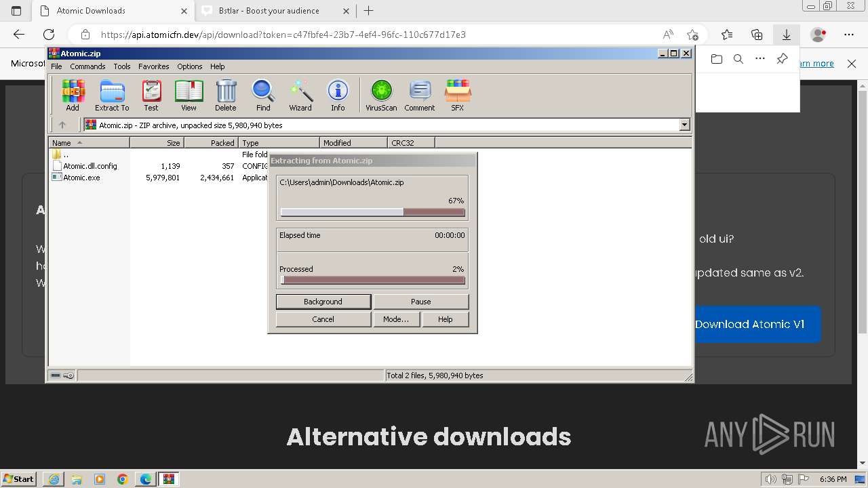868x488 pixels.
Task: Open the Extract To tool
Action: click(x=112, y=96)
